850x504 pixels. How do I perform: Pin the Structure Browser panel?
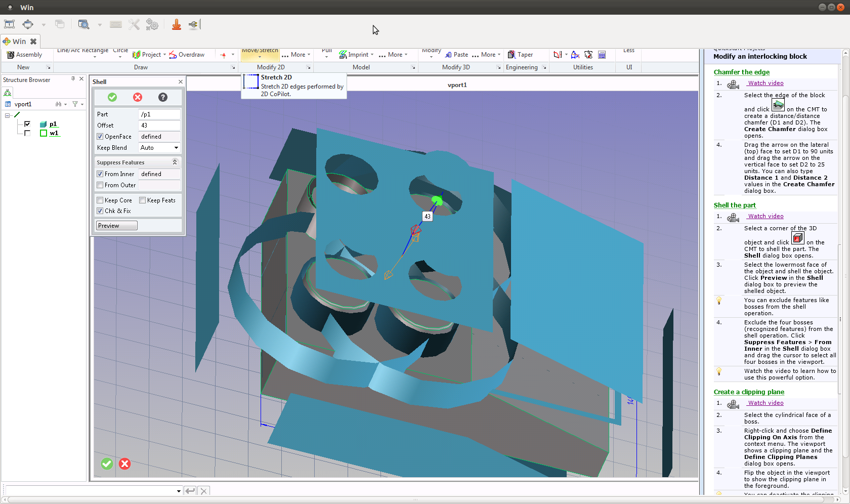click(x=73, y=79)
